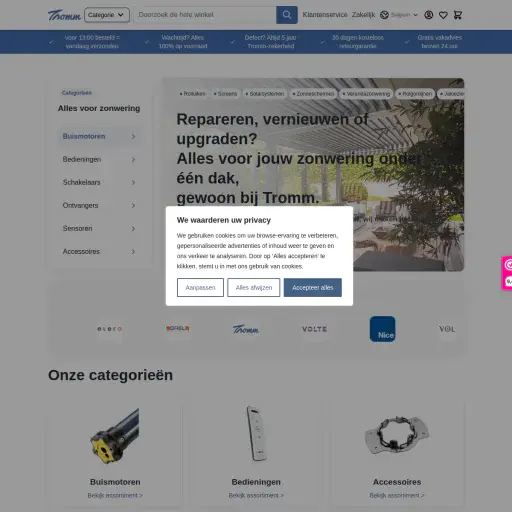Focus the store search input field

(x=205, y=15)
